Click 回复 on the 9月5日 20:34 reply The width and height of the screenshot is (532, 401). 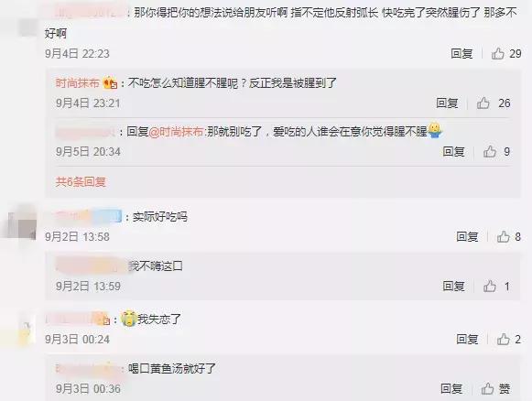point(453,152)
